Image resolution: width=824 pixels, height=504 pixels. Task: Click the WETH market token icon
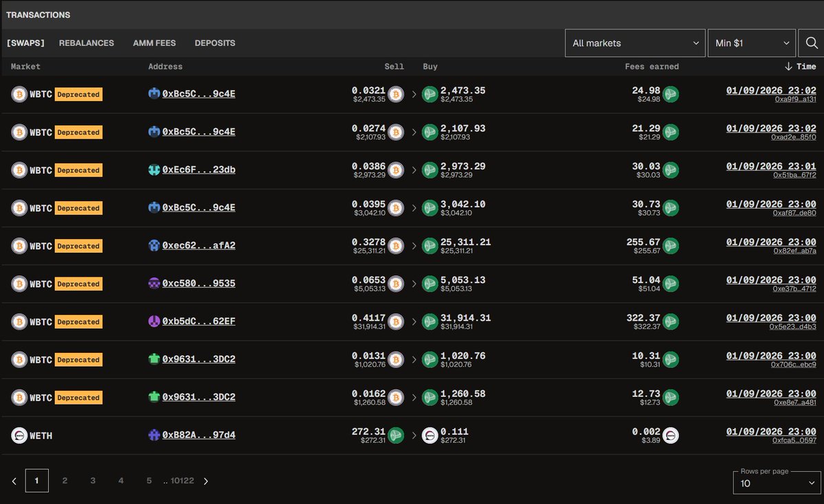coord(19,435)
